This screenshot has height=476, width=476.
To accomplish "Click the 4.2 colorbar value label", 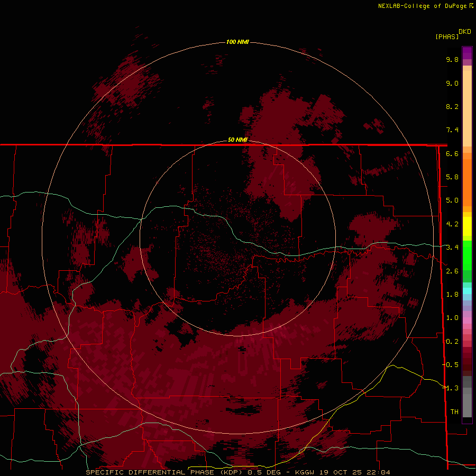I will click(452, 224).
